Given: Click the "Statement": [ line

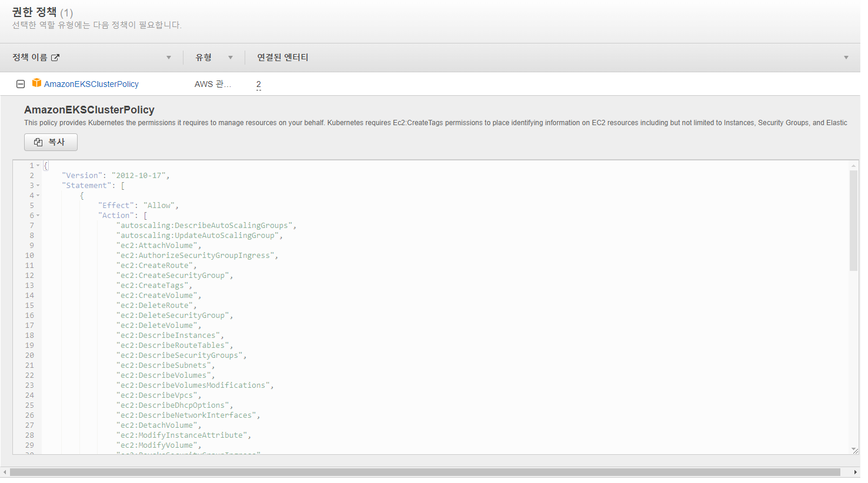Looking at the screenshot, I should point(94,186).
